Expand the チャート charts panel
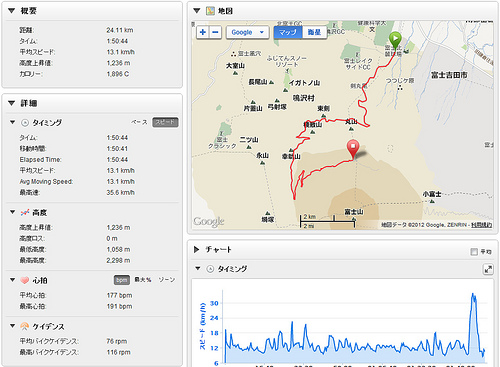This screenshot has width=500, height=367. point(196,249)
